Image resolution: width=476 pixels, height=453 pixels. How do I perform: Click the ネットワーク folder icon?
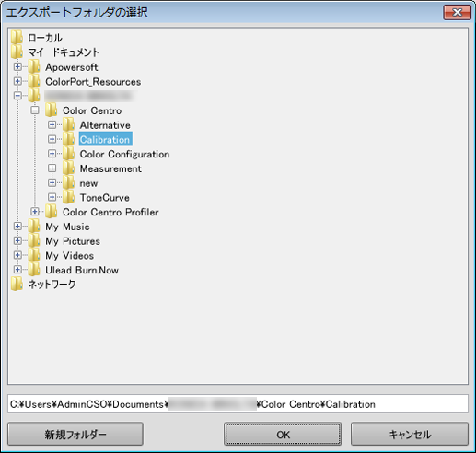(x=17, y=284)
